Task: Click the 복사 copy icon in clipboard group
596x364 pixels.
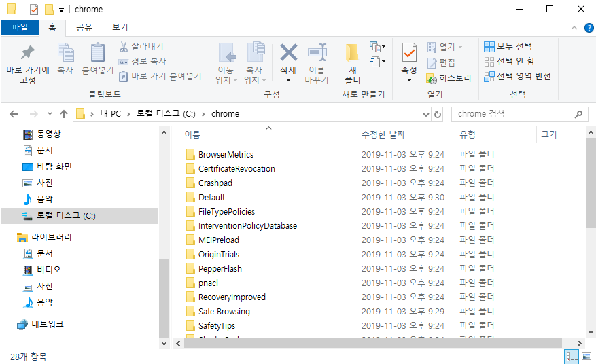Action: pos(65,52)
